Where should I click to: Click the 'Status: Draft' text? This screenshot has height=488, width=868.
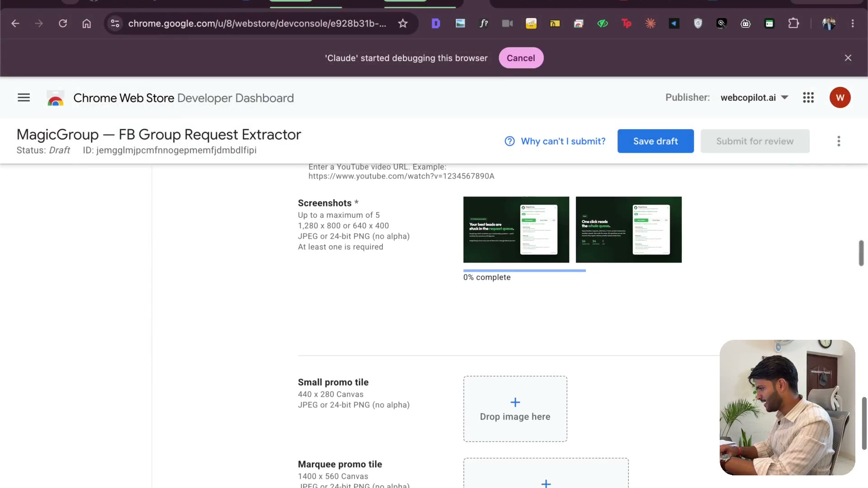click(x=43, y=150)
